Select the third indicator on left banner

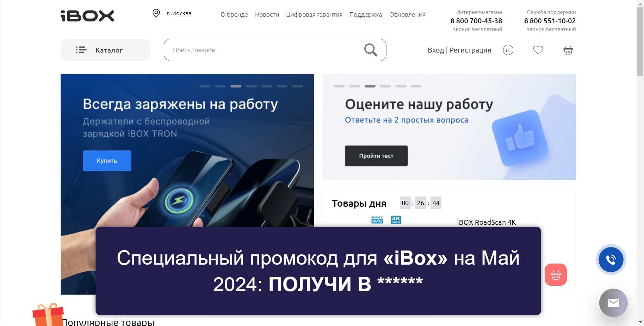(x=236, y=86)
